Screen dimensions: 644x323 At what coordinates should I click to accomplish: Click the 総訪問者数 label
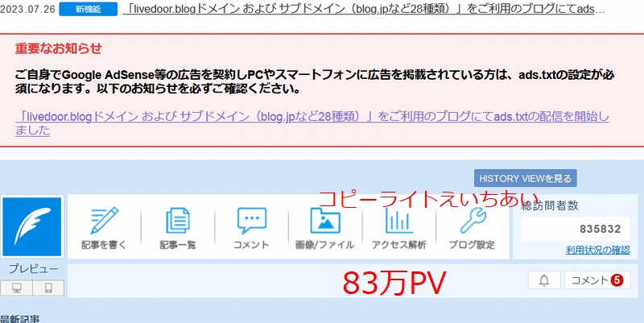point(550,205)
